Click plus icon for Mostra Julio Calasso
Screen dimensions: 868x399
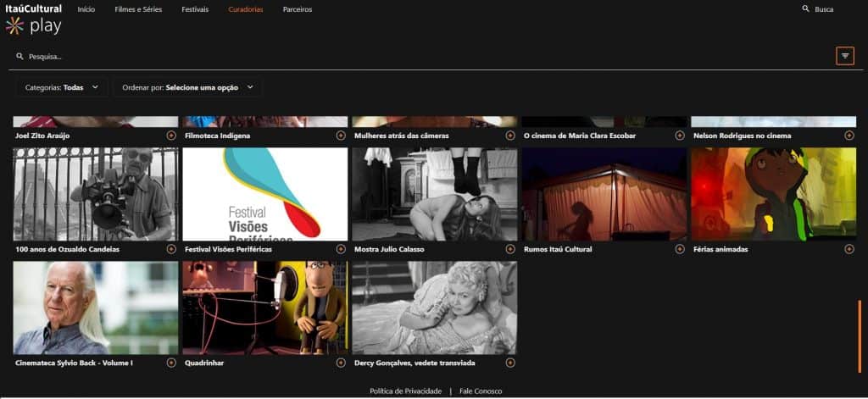pyautogui.click(x=509, y=249)
